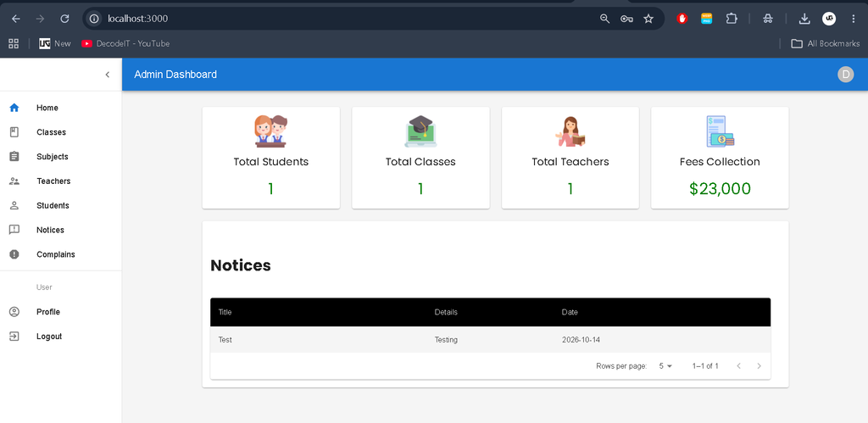
Task: Open the Rows per page dropdown
Action: [x=665, y=366]
